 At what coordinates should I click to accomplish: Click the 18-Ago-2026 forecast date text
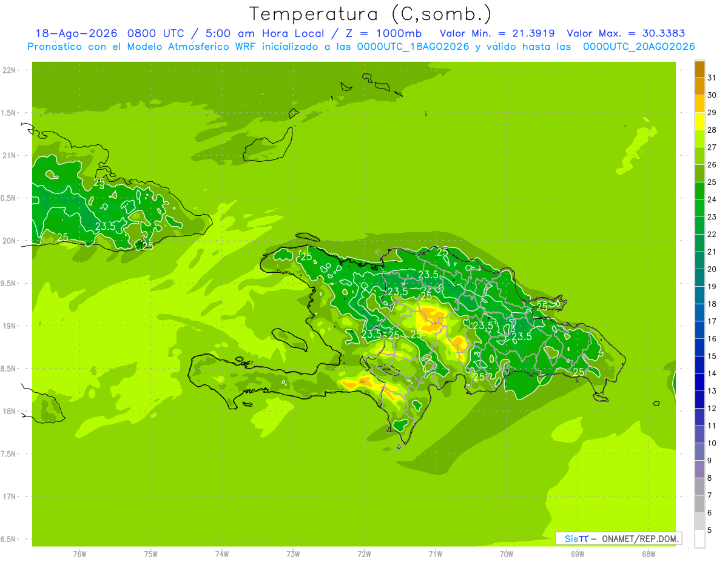76,33
